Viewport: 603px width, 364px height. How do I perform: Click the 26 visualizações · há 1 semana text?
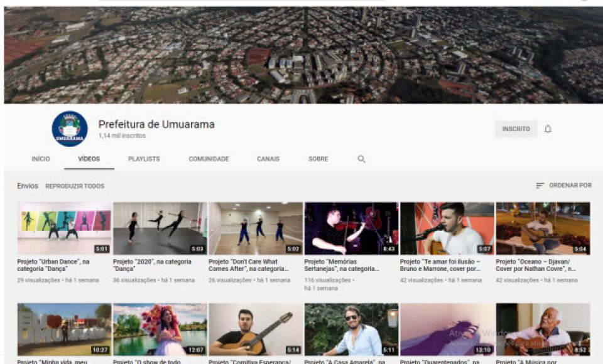click(x=249, y=280)
